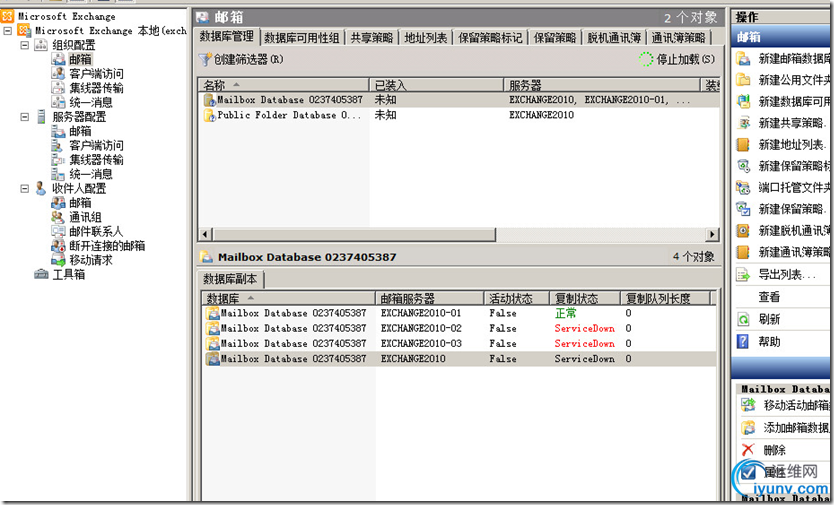This screenshot has height=505, width=834.
Task: Sort by the 邮箱服务器 column header
Action: 430,299
